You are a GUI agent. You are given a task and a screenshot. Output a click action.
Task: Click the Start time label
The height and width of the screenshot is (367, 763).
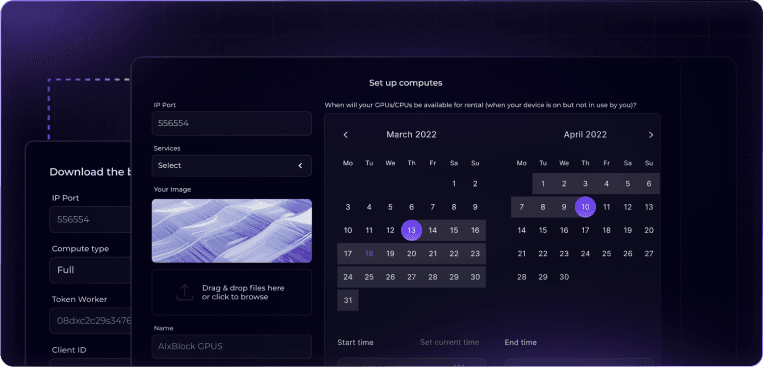pyautogui.click(x=355, y=342)
